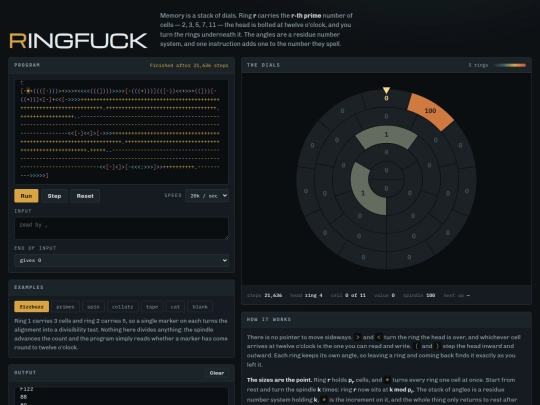The image size is (540, 405).
Task: Click the orange dial cell labeled 100
Action: point(430,111)
